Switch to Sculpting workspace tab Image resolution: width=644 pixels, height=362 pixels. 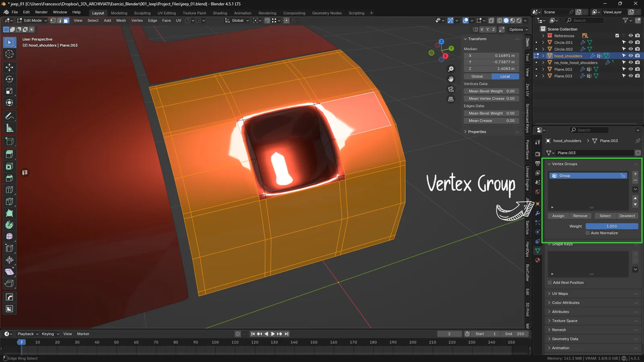142,13
